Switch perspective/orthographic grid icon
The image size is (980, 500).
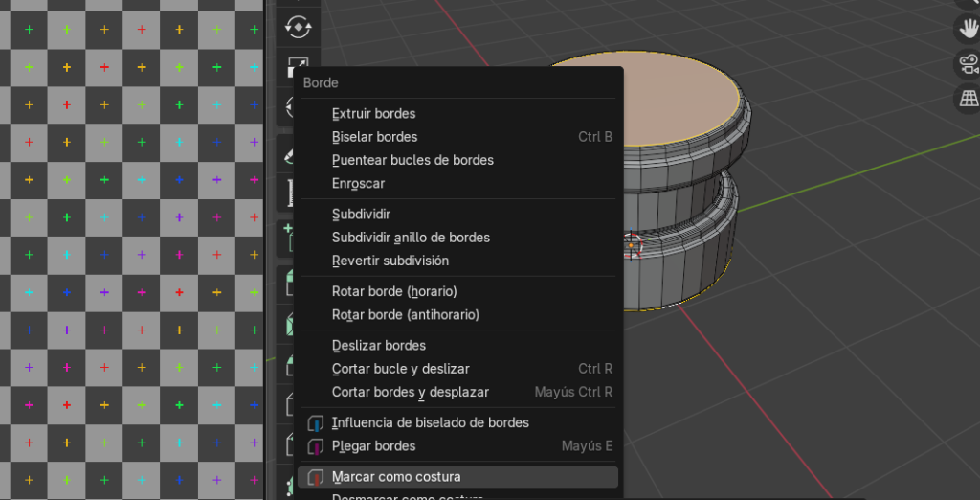tap(969, 99)
